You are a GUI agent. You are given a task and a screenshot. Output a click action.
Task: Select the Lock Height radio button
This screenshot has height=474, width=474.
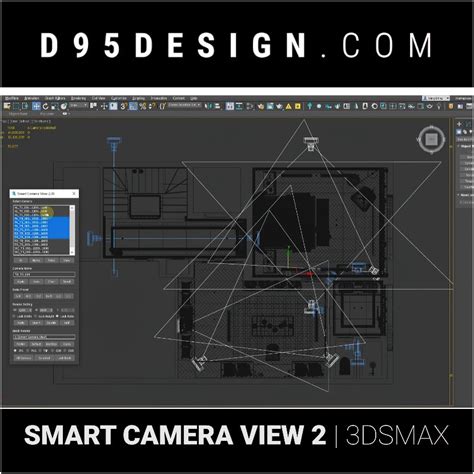click(x=36, y=316)
